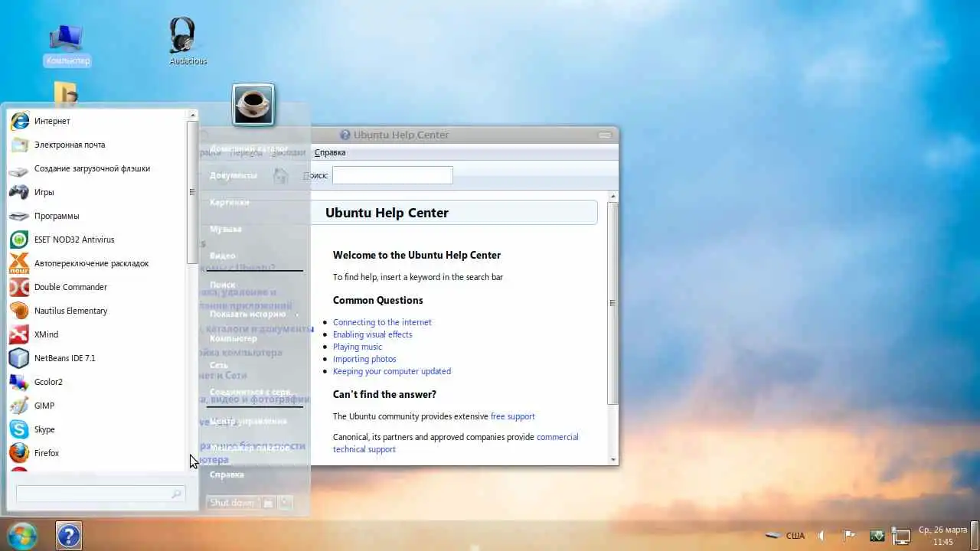Open Сеть in start menu
980x551 pixels.
click(x=219, y=365)
